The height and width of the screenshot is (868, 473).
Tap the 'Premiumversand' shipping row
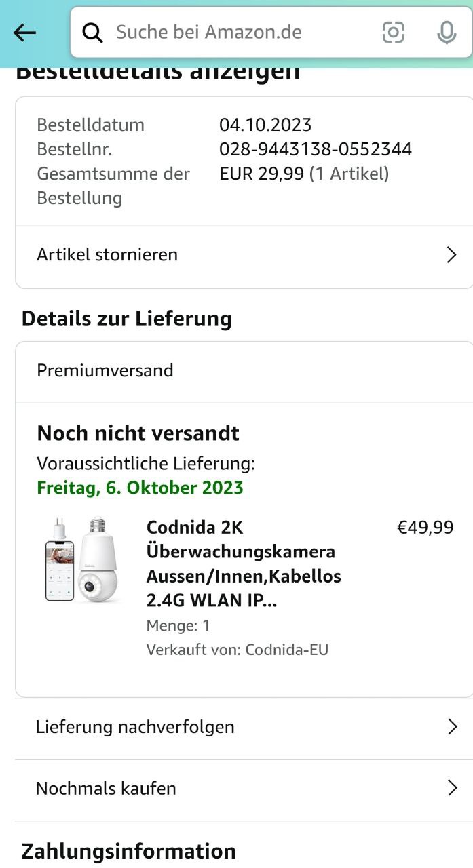[105, 370]
